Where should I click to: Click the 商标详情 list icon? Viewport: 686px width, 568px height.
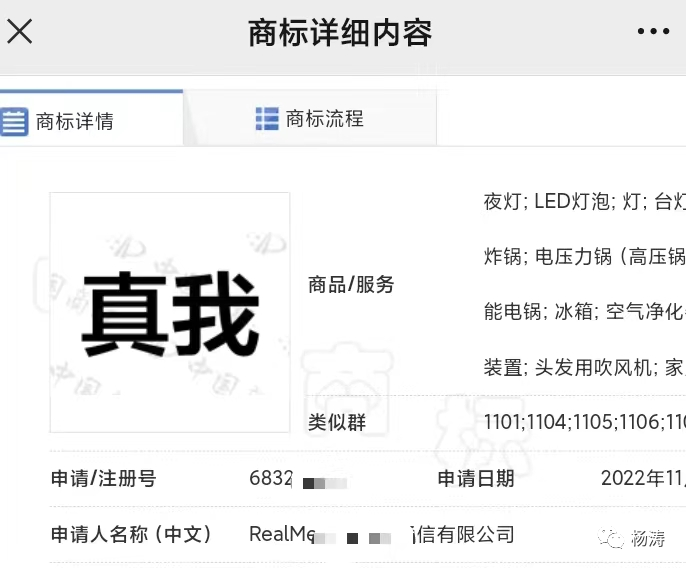tap(14, 122)
